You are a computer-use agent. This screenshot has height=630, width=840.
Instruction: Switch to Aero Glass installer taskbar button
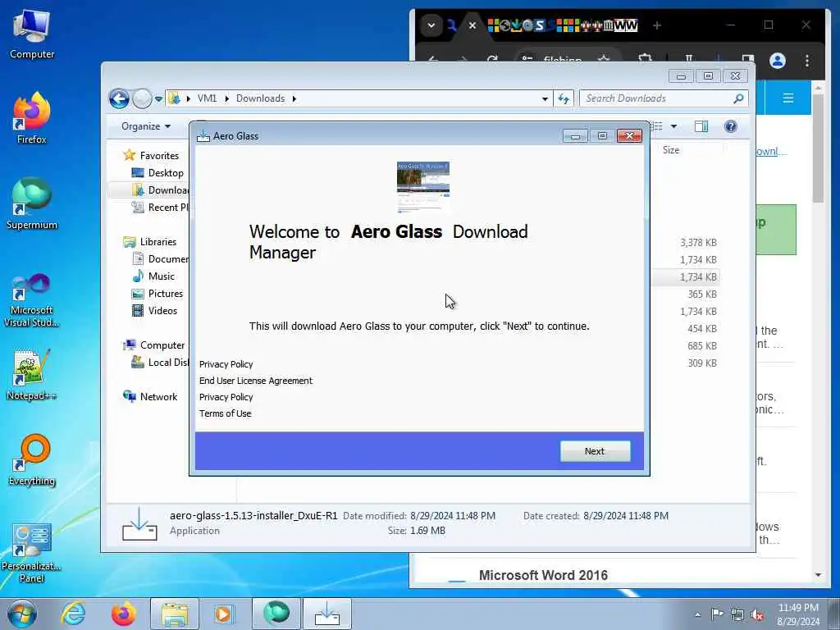pyautogui.click(x=326, y=614)
